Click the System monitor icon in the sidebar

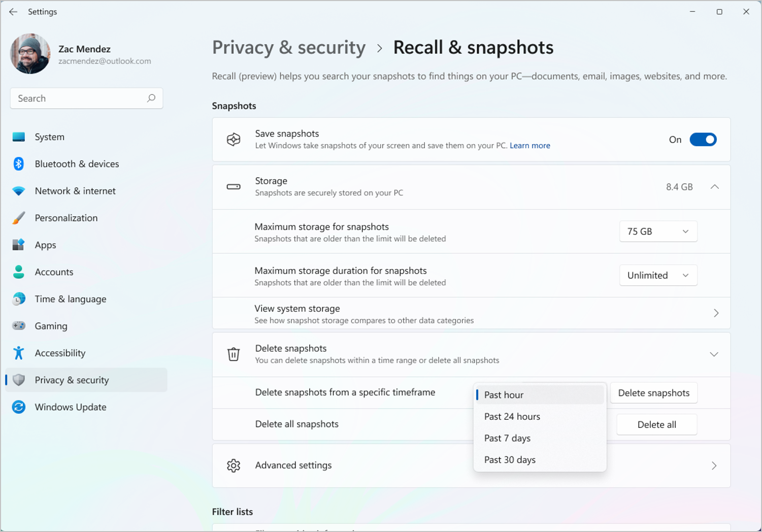coord(19,137)
